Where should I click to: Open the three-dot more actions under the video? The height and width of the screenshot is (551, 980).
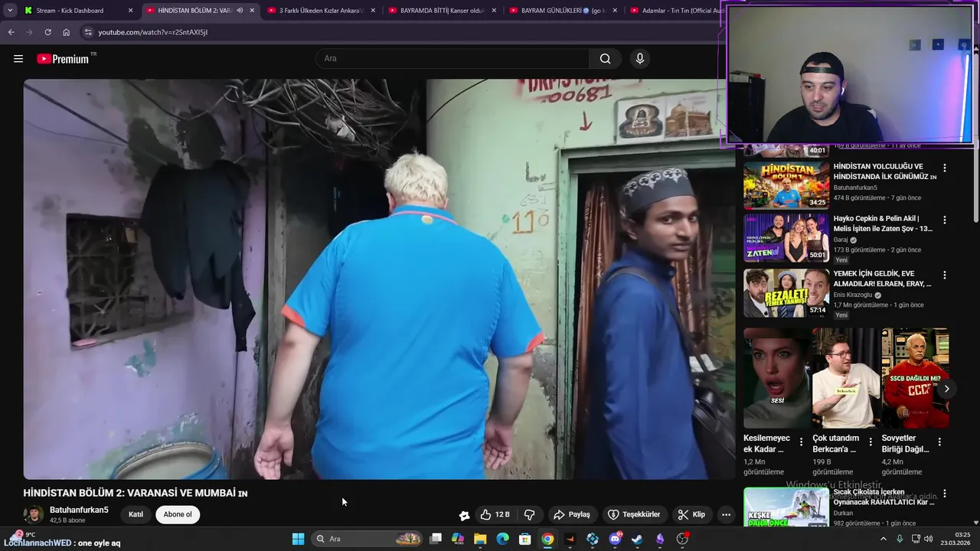pos(726,514)
